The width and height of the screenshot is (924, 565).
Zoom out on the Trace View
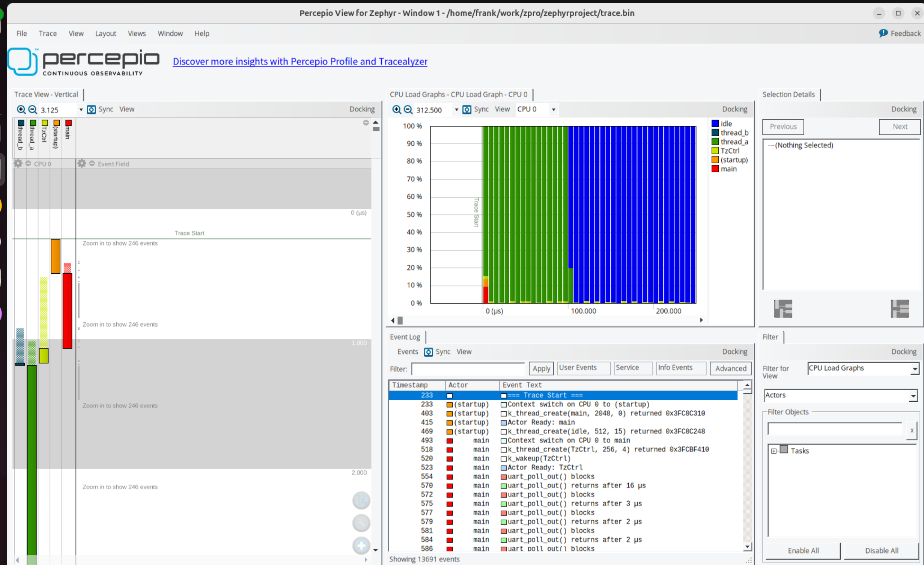pyautogui.click(x=33, y=110)
